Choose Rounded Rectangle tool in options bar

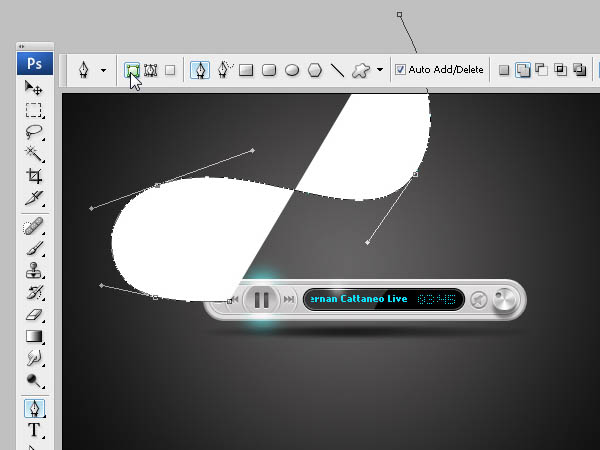[x=269, y=70]
